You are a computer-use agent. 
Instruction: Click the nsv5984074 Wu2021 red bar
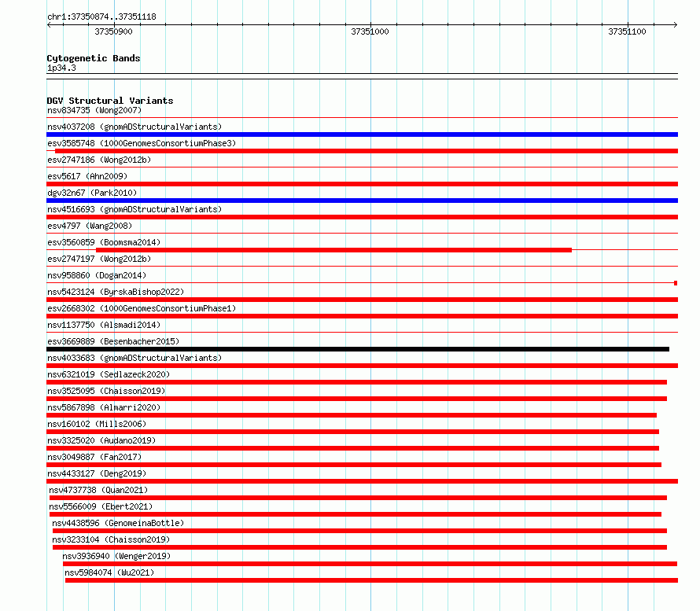371,580
